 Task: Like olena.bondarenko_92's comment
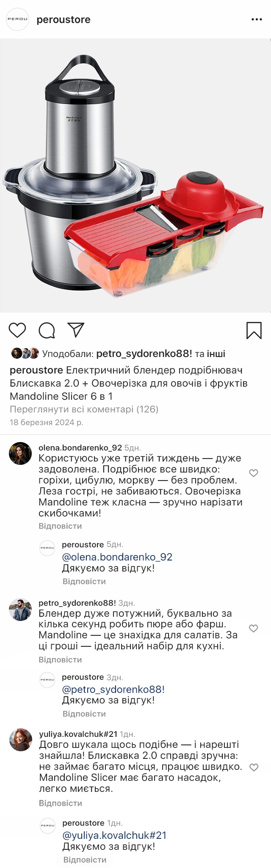click(x=254, y=473)
